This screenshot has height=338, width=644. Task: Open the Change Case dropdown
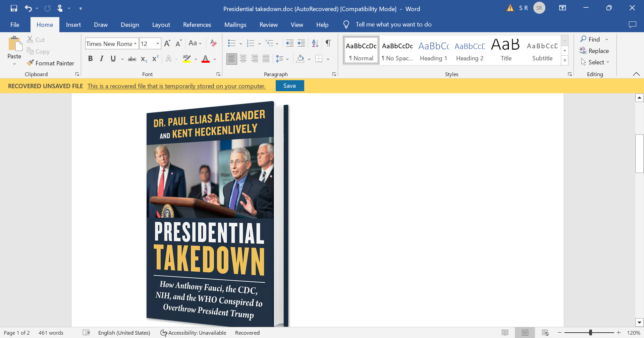coord(195,43)
